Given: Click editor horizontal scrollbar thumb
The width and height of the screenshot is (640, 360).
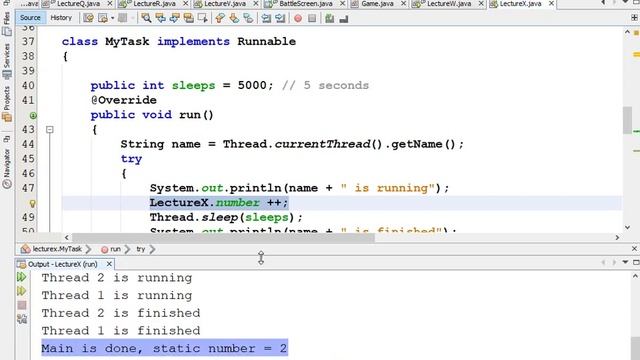Looking at the screenshot, I should [223, 237].
